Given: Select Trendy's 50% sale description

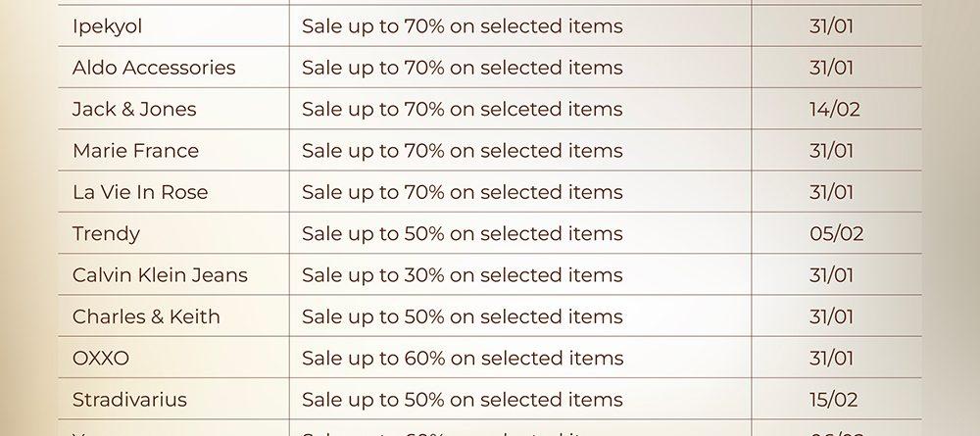Looking at the screenshot, I should coord(462,234).
